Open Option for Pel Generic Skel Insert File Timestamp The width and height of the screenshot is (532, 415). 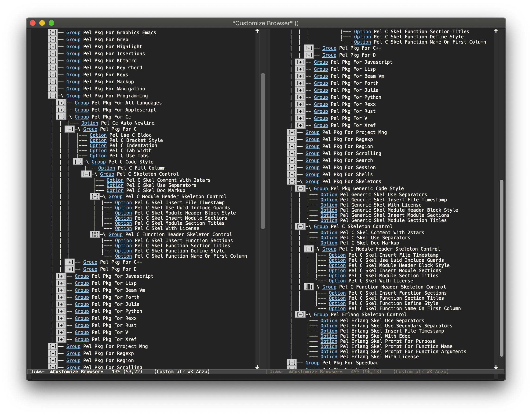click(329, 200)
